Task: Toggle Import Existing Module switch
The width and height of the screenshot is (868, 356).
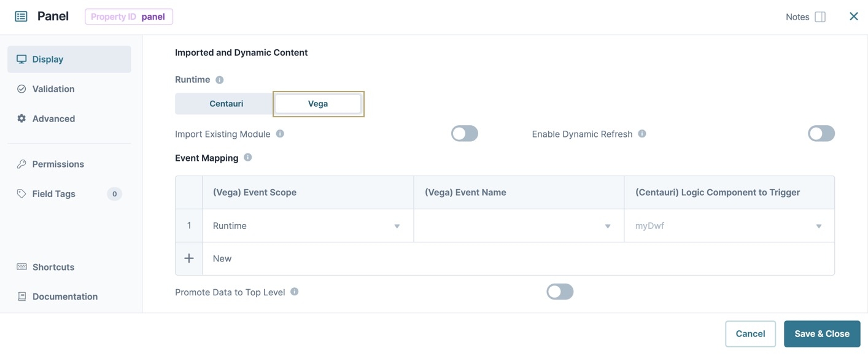Action: click(x=465, y=133)
